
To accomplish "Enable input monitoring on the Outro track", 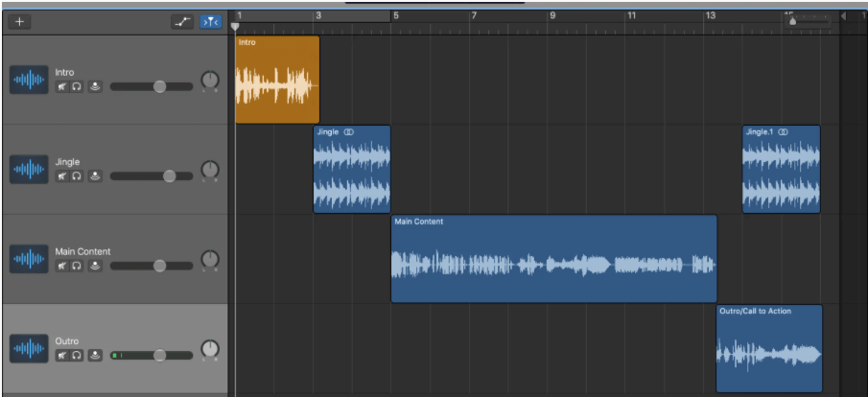I will (95, 356).
